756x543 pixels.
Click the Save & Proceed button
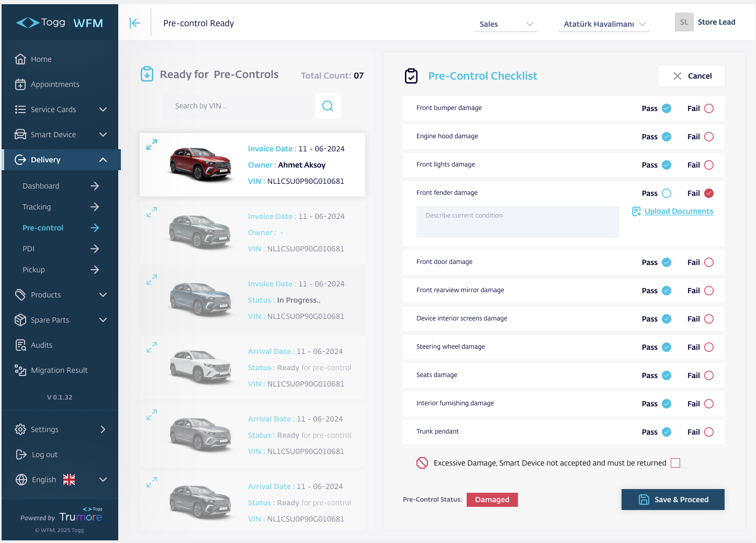click(673, 500)
